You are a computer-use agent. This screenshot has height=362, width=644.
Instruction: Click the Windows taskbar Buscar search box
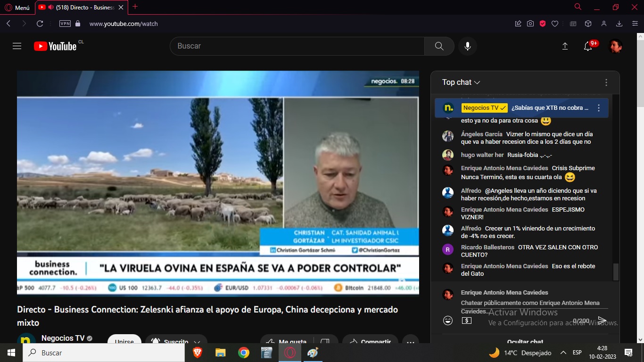[104, 353]
